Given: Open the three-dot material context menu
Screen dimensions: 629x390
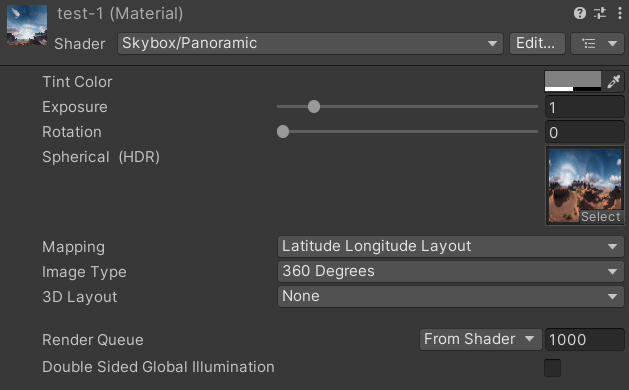Looking at the screenshot, I should point(620,13).
